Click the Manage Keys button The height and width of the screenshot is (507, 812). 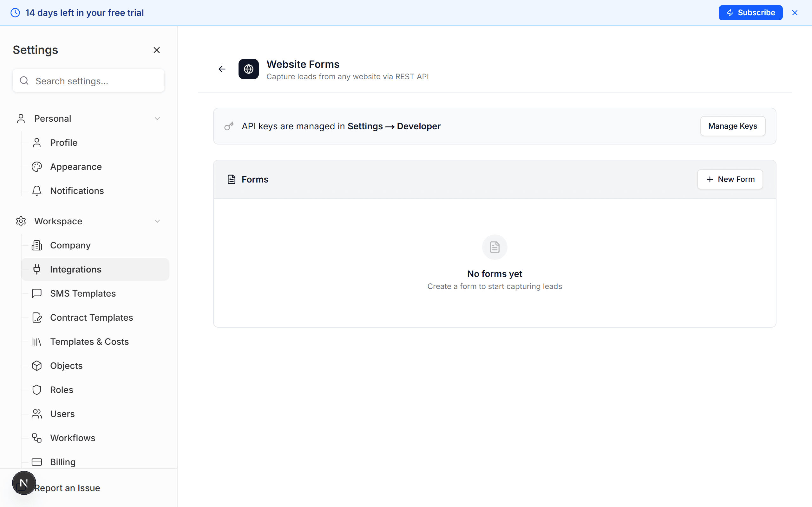coord(732,126)
